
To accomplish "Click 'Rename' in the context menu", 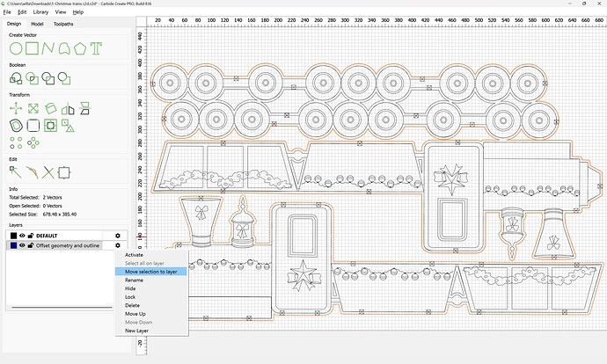I will 134,280.
